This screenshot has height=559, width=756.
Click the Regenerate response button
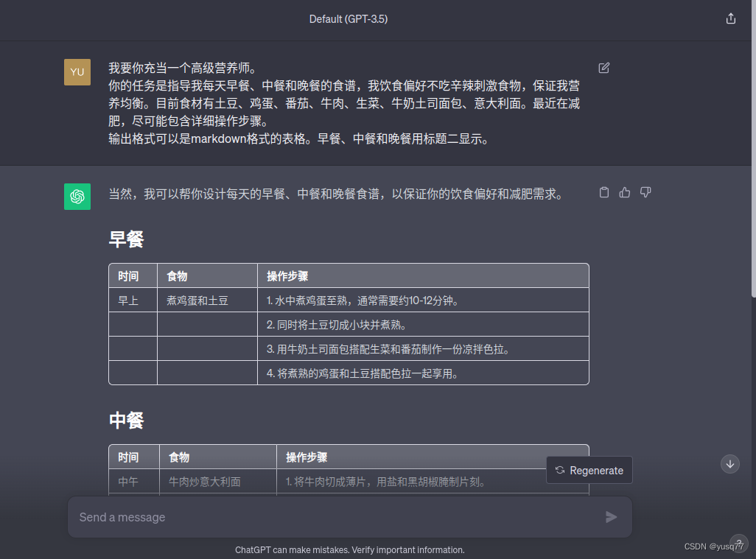click(x=589, y=470)
